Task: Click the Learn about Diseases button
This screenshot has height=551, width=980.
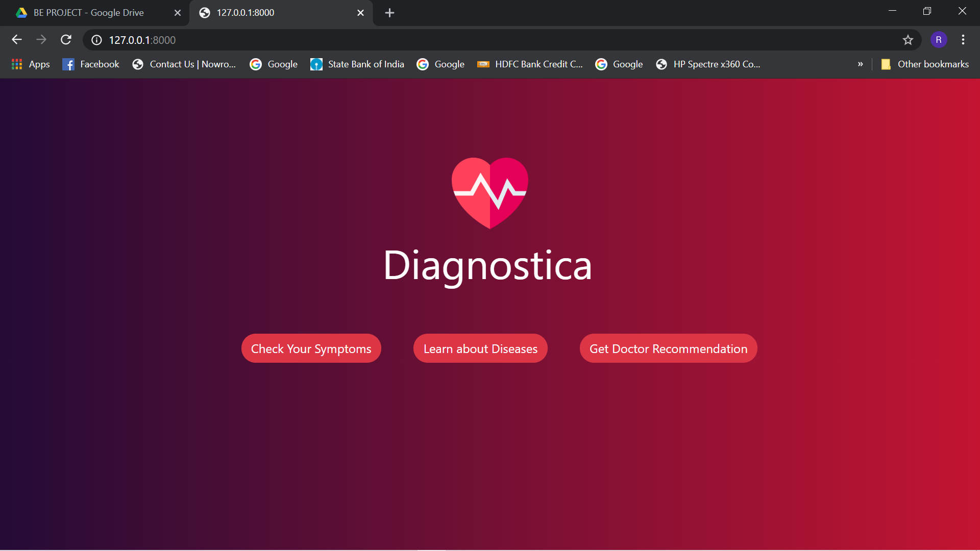Action: point(480,348)
